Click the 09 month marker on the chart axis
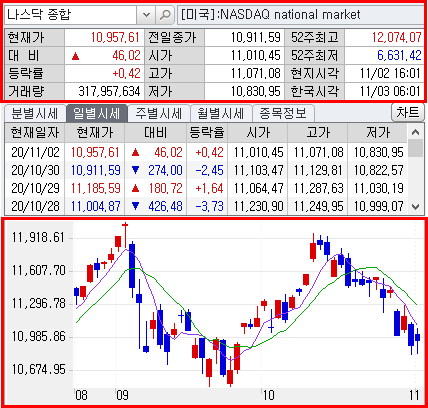The image size is (428, 408). coord(122,395)
